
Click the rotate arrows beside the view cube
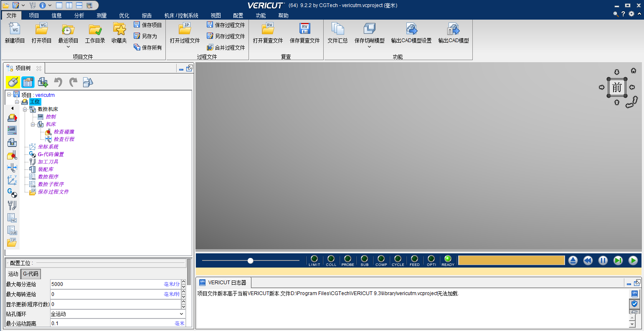click(632, 103)
